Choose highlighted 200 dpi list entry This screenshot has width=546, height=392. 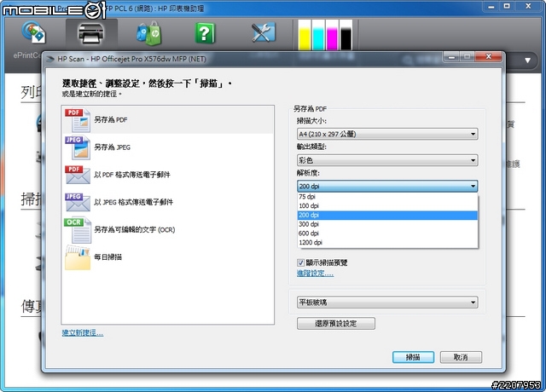click(x=387, y=216)
